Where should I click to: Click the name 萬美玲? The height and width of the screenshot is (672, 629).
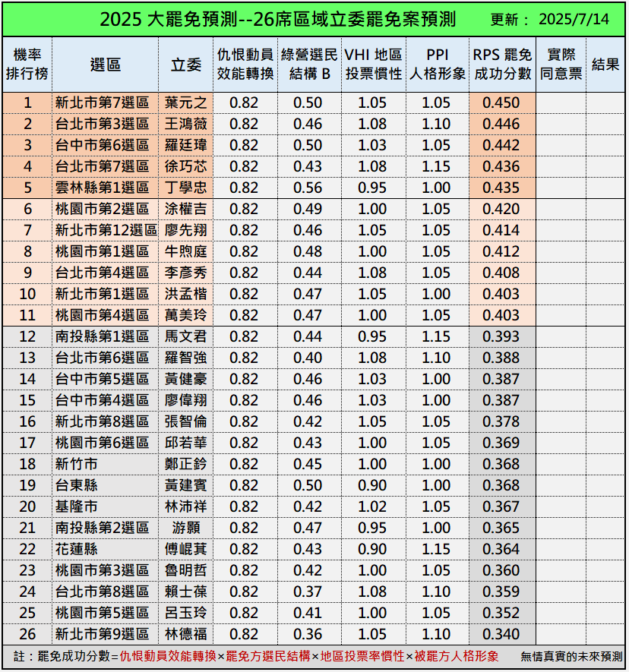[x=185, y=315]
